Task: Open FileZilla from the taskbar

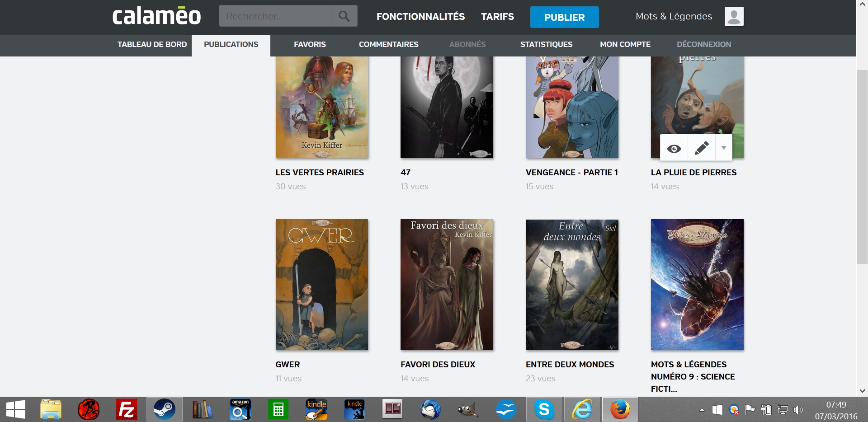Action: tap(127, 410)
